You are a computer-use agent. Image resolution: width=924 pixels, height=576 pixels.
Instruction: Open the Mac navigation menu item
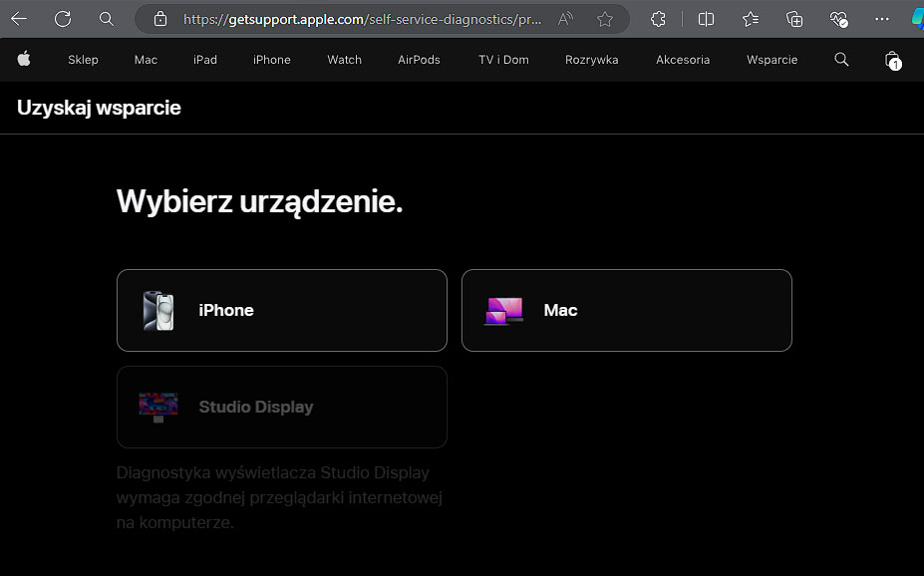(x=146, y=60)
